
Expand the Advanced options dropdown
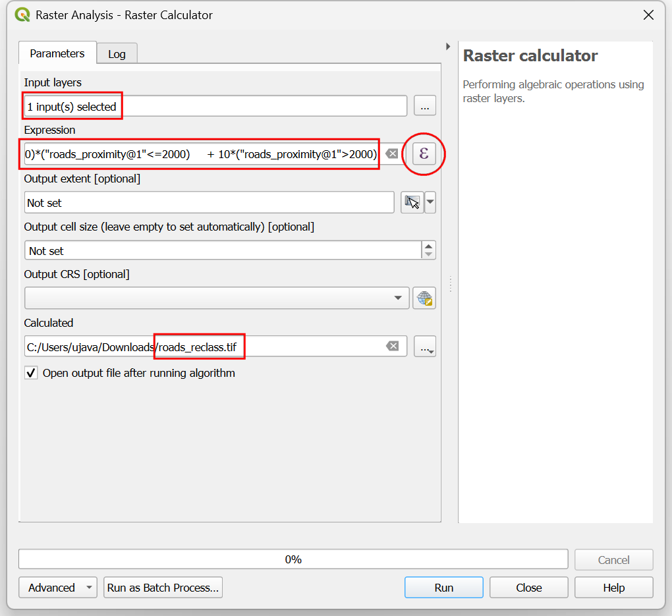(x=58, y=588)
